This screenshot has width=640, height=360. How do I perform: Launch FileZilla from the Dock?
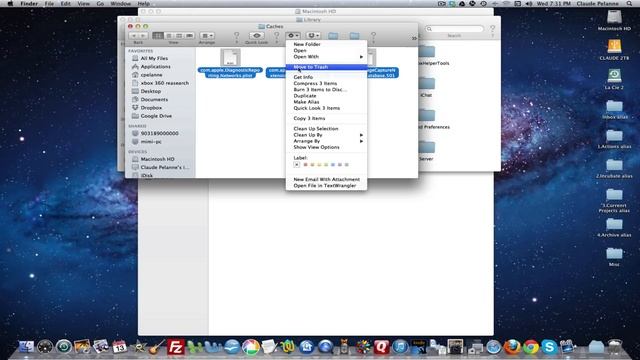click(x=176, y=347)
